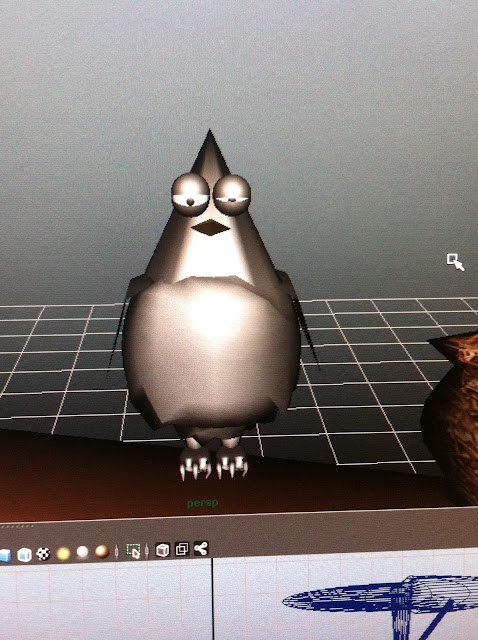
Task: Toggle X-ray joints three-node icon
Action: [200, 548]
